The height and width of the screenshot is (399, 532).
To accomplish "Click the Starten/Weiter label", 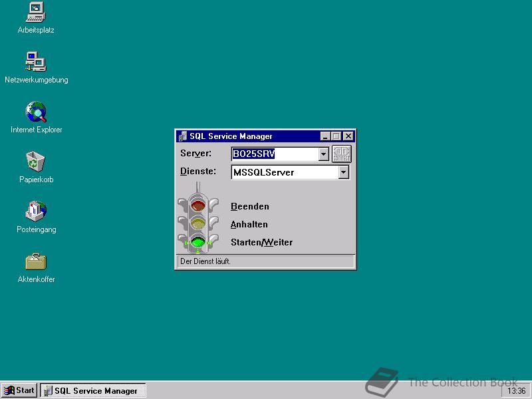I will 261,242.
